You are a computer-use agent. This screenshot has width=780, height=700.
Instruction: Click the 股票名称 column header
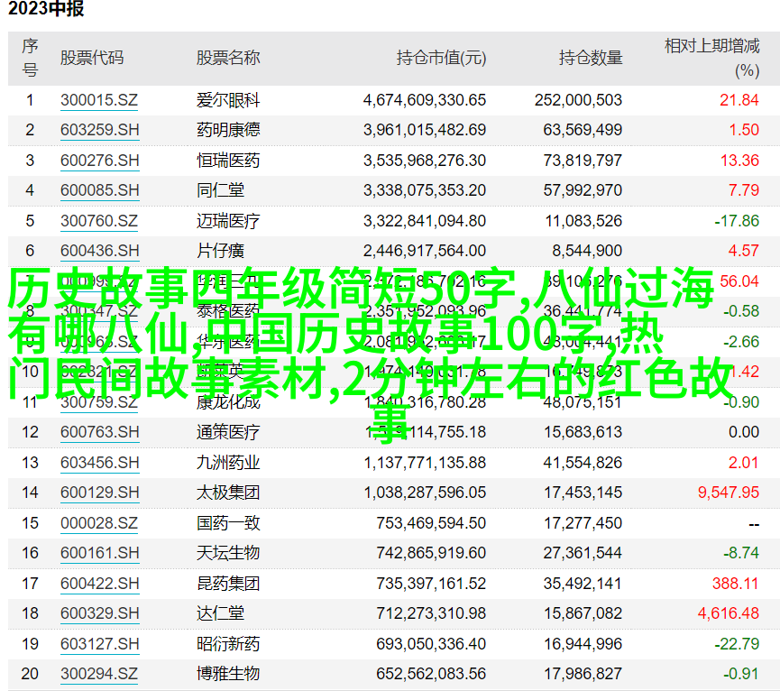pos(228,59)
